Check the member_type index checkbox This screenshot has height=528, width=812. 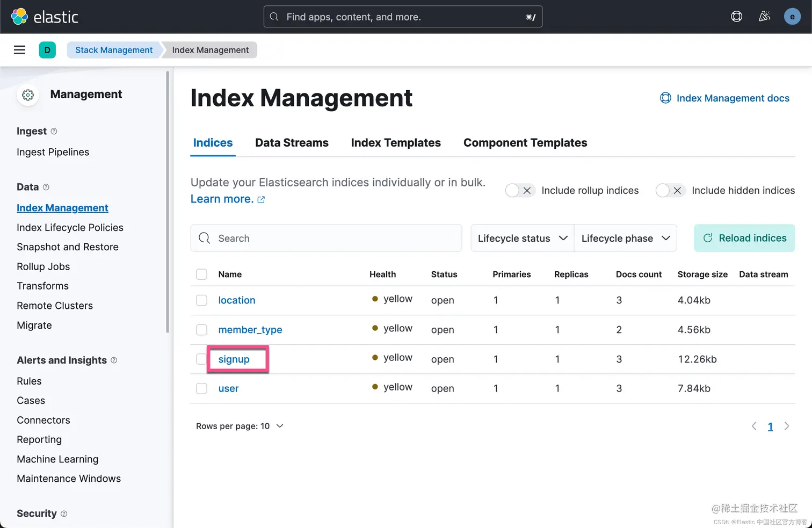(x=201, y=330)
